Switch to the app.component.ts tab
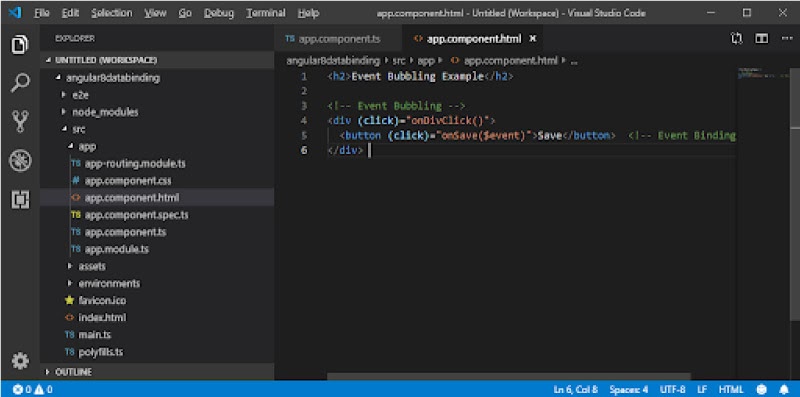 (339, 39)
